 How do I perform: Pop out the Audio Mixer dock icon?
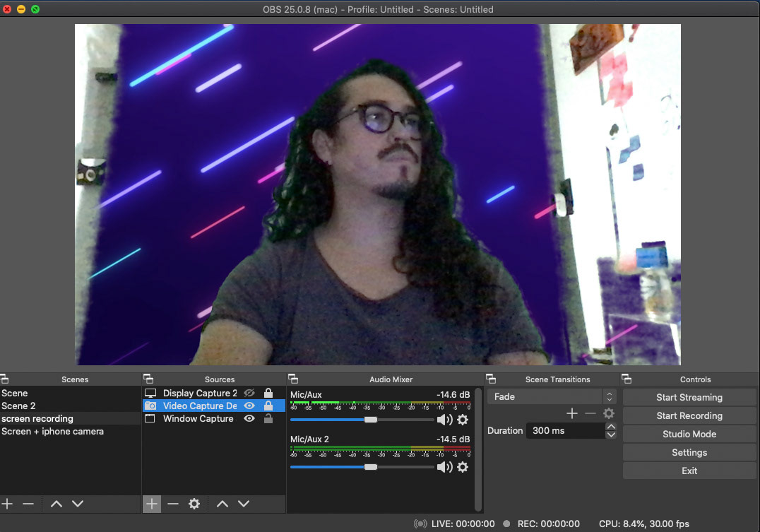tap(292, 379)
